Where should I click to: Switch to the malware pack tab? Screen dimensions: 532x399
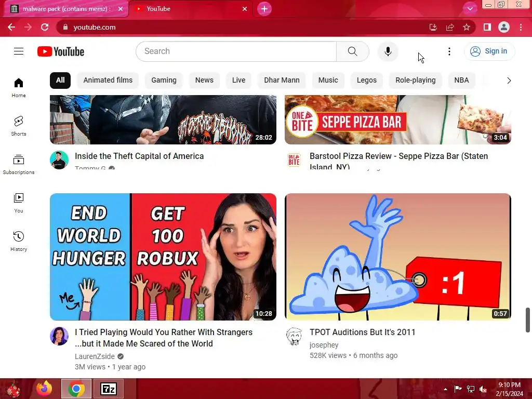point(64,9)
